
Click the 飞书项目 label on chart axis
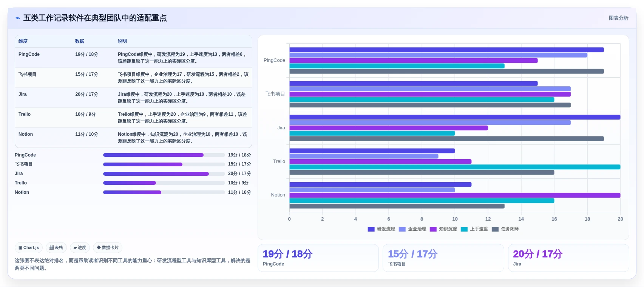(x=275, y=94)
